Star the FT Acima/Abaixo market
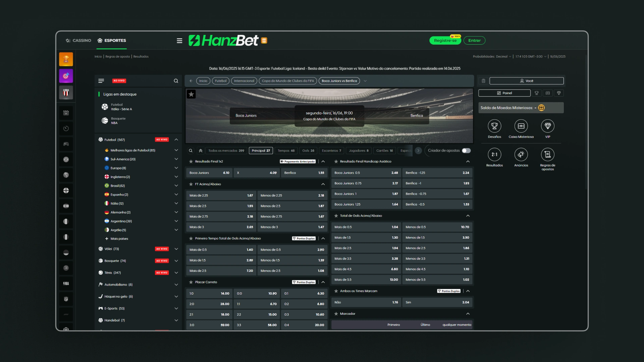Screen dimensions: 644x362 [x=191, y=184]
